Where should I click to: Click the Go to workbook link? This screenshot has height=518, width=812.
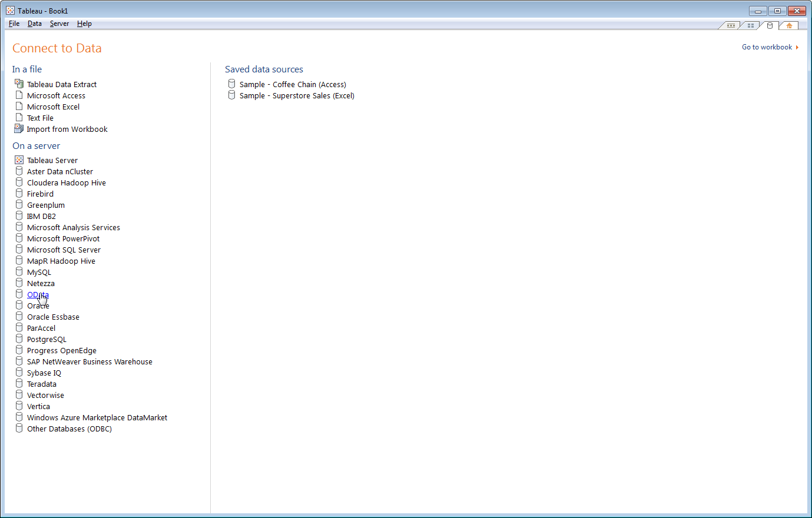tap(767, 47)
